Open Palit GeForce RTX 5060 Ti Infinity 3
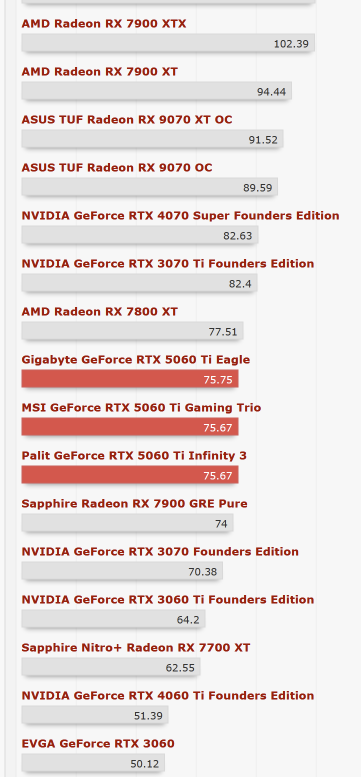Viewport: 361px width, 777px height. tap(134, 456)
